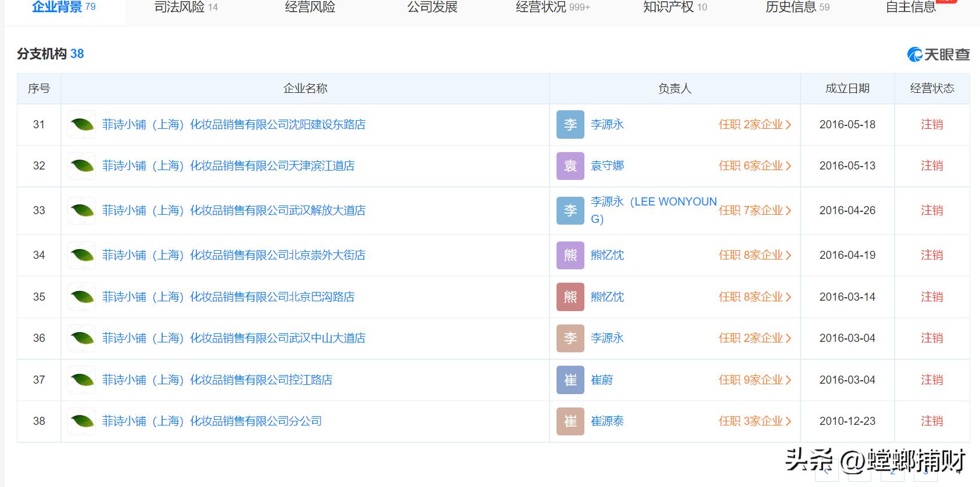The image size is (980, 487).
Task: Expand 任职 2家企业 in row 31
Action: coord(755,124)
